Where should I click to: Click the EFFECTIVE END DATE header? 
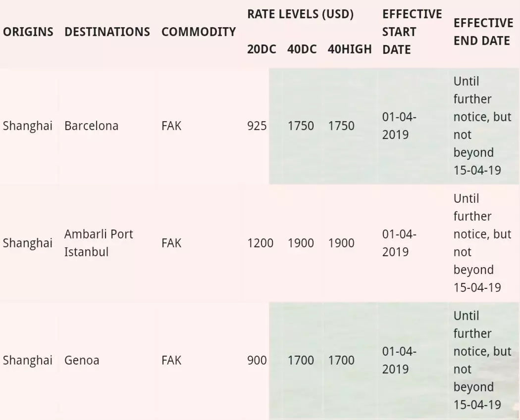point(483,32)
